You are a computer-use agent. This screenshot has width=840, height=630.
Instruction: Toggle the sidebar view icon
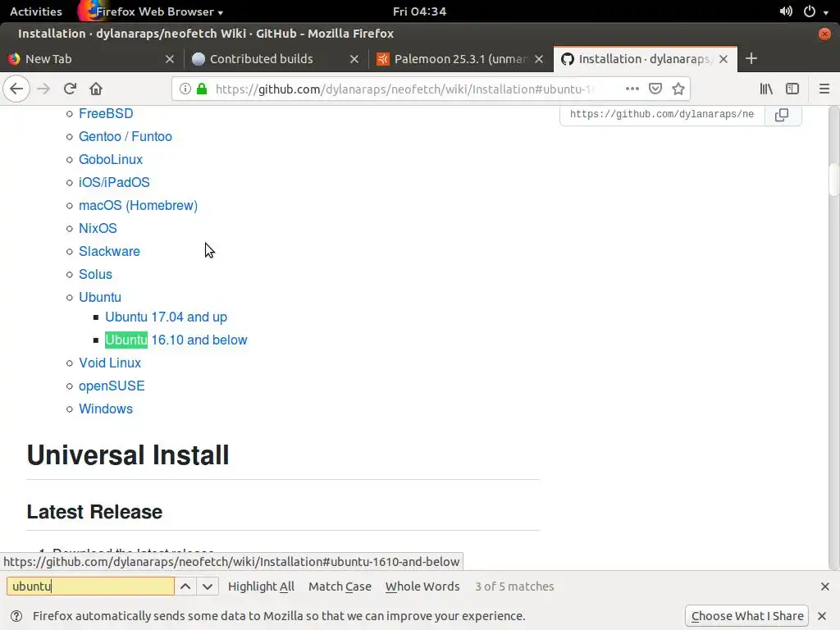(x=792, y=89)
